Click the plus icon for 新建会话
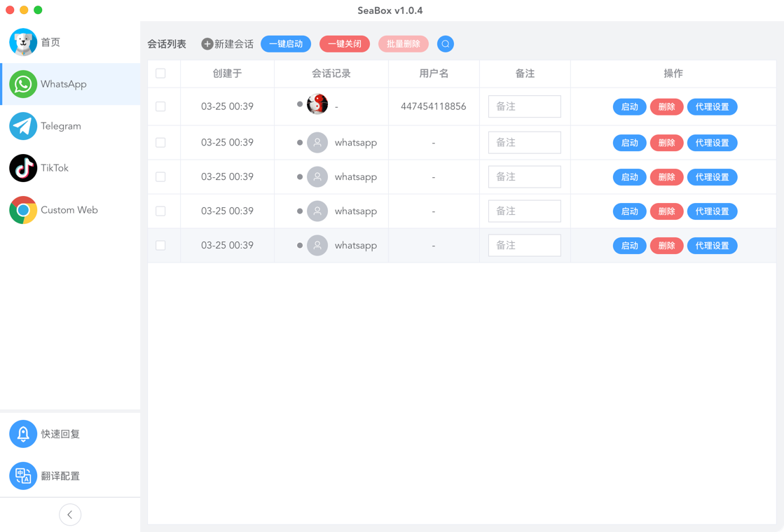Image resolution: width=784 pixels, height=532 pixels. pyautogui.click(x=207, y=44)
